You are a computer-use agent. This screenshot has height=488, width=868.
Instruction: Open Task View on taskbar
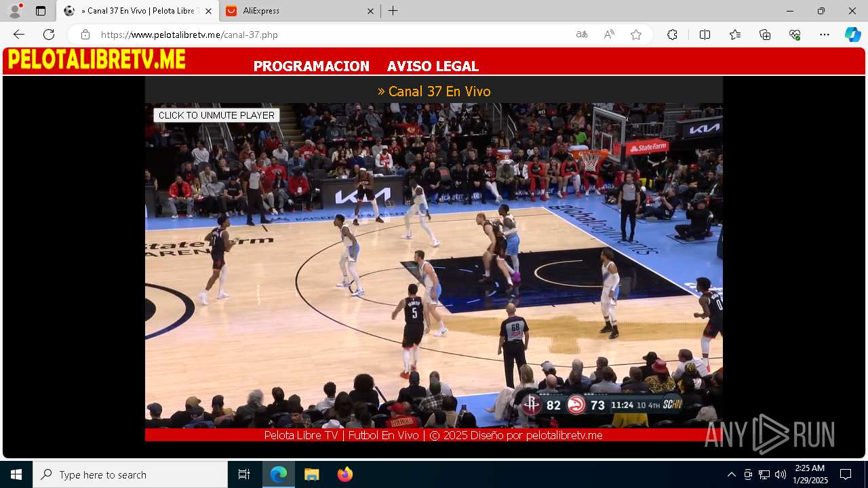(244, 474)
